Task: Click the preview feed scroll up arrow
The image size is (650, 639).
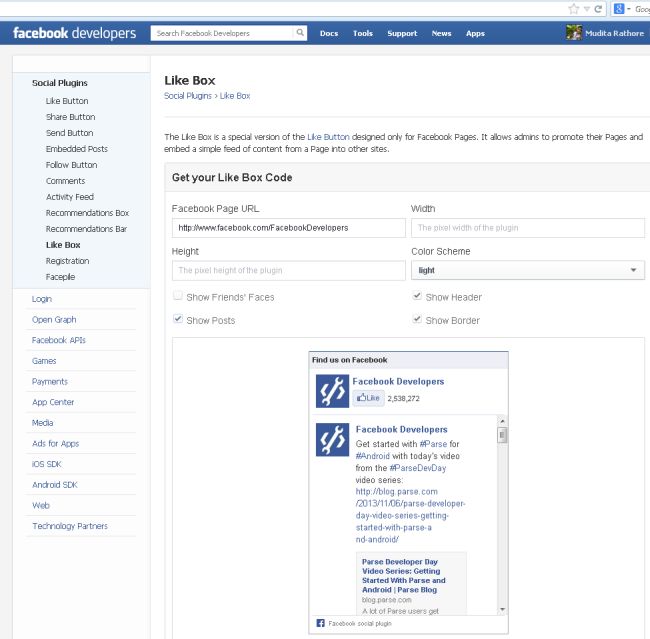Action: coord(502,421)
